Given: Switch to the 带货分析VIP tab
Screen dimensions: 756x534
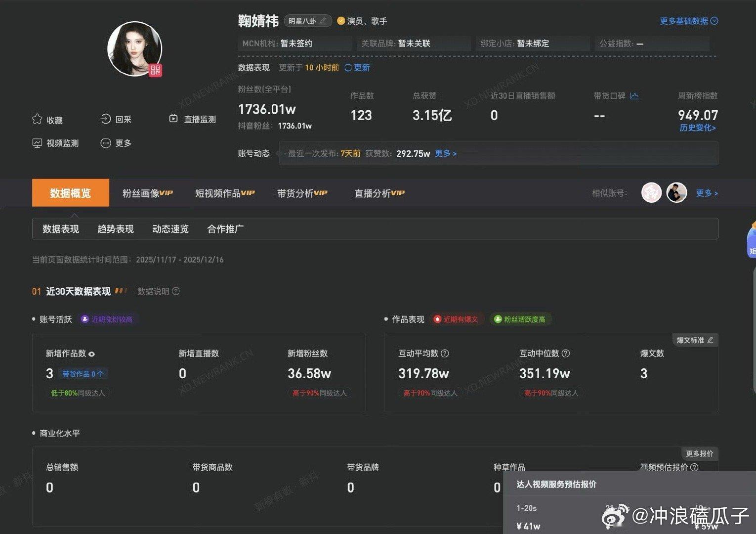Looking at the screenshot, I should tap(302, 193).
